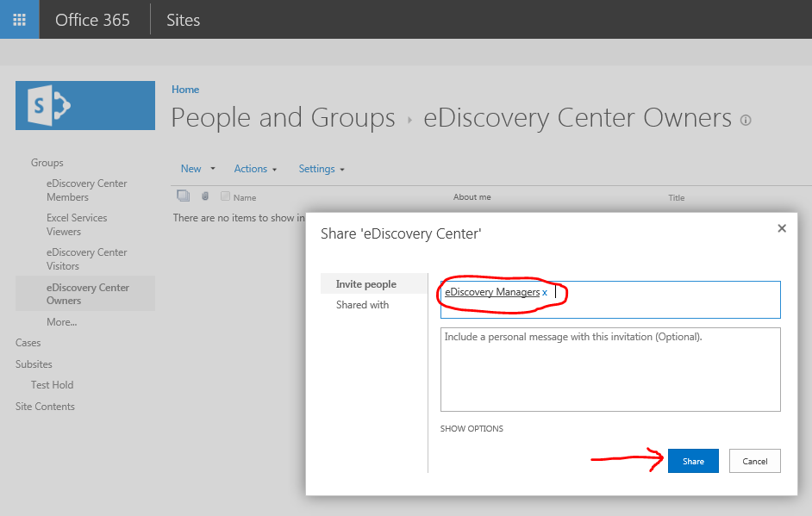Image resolution: width=812 pixels, height=516 pixels.
Task: Click the About me column header
Action: click(472, 196)
